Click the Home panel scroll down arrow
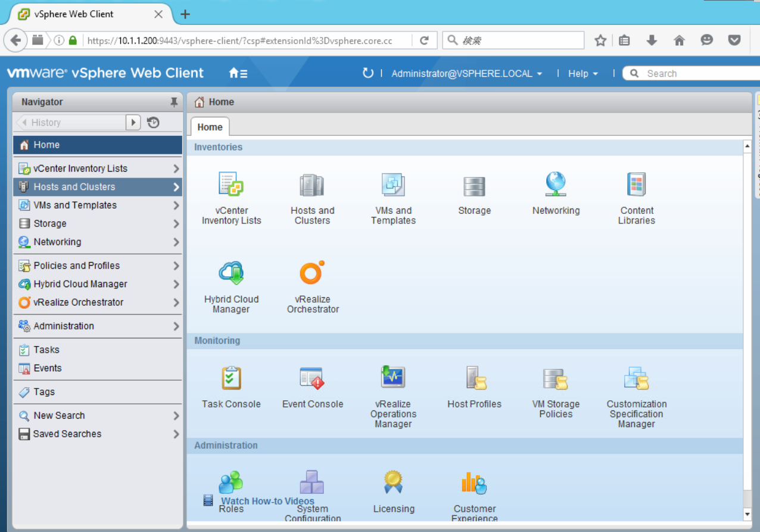760x532 pixels. pos(747,514)
